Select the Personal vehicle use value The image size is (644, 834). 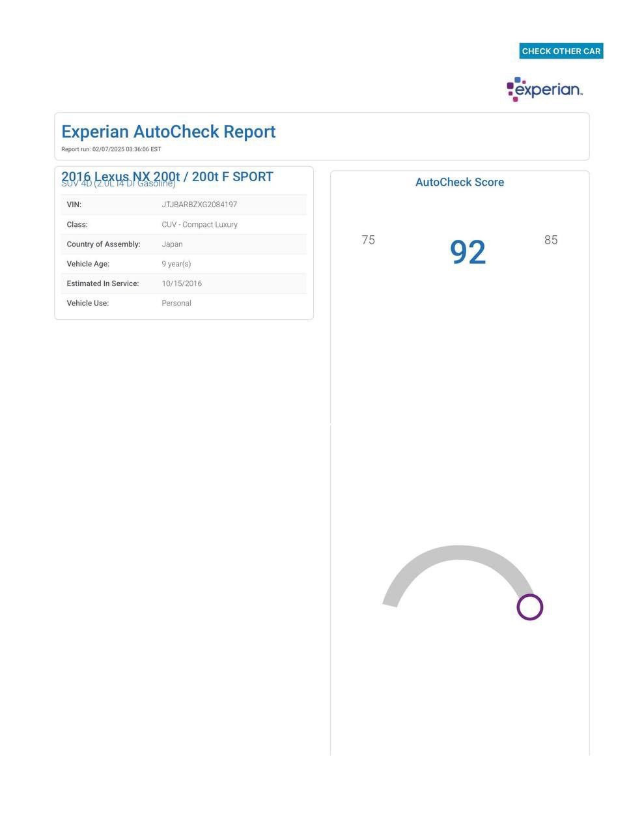pyautogui.click(x=176, y=303)
